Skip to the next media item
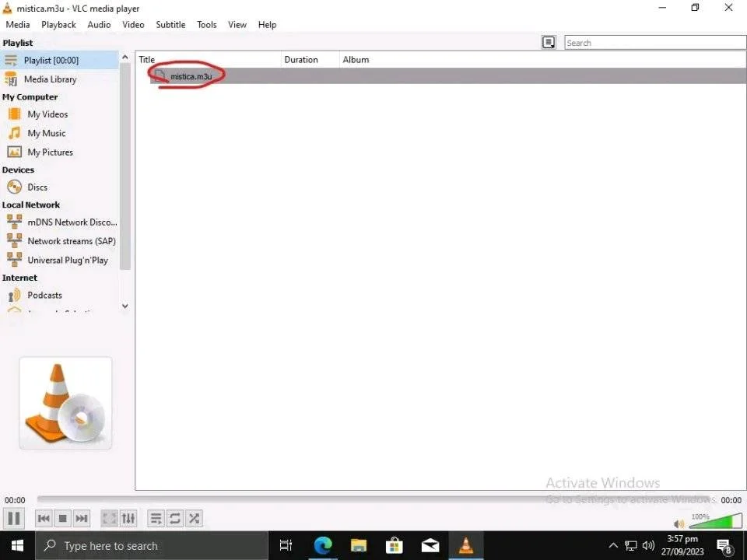The image size is (747, 560). (x=82, y=518)
